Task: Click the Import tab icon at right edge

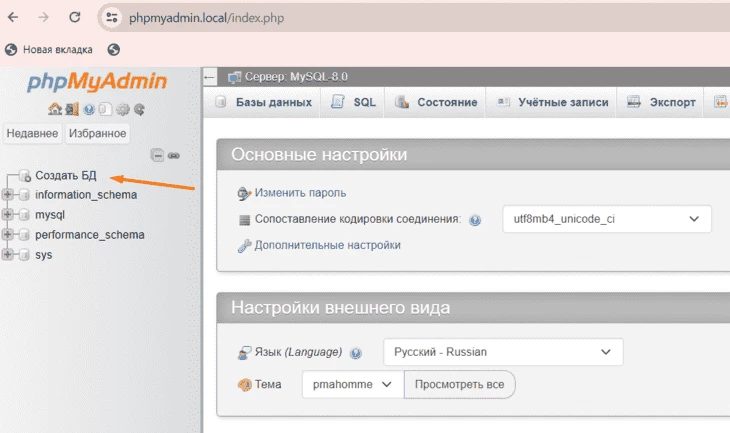Action: 721,101
